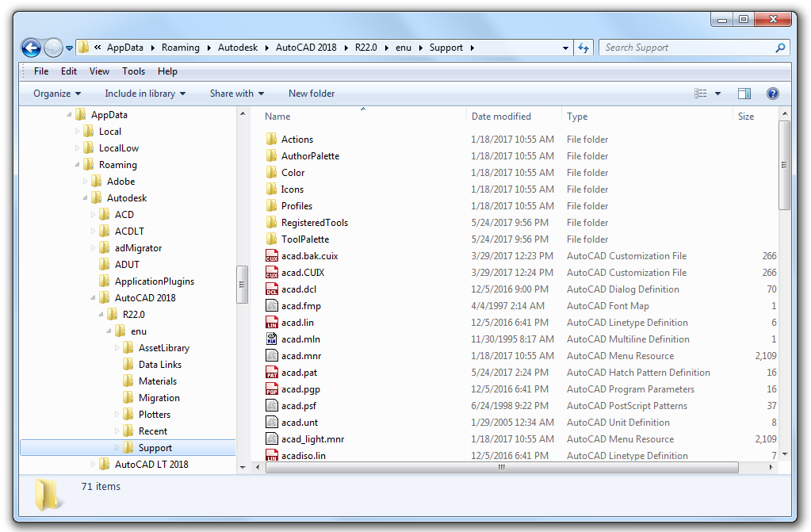The width and height of the screenshot is (811, 532).
Task: Select the acad.dcl file icon
Action: coord(272,289)
